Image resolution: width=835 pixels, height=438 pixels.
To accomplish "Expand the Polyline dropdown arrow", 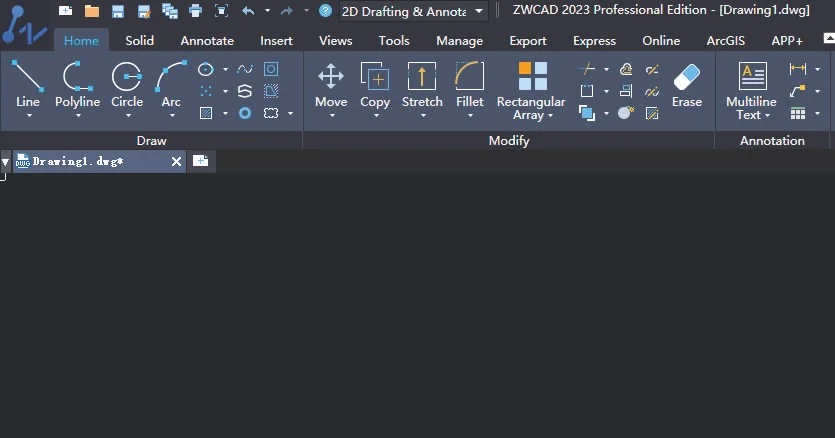I will 78,115.
